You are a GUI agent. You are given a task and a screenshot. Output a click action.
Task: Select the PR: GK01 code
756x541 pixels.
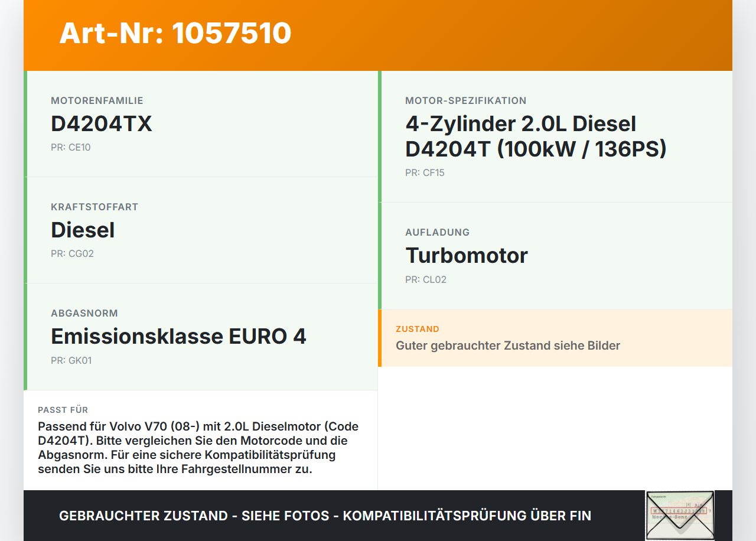[x=71, y=361]
